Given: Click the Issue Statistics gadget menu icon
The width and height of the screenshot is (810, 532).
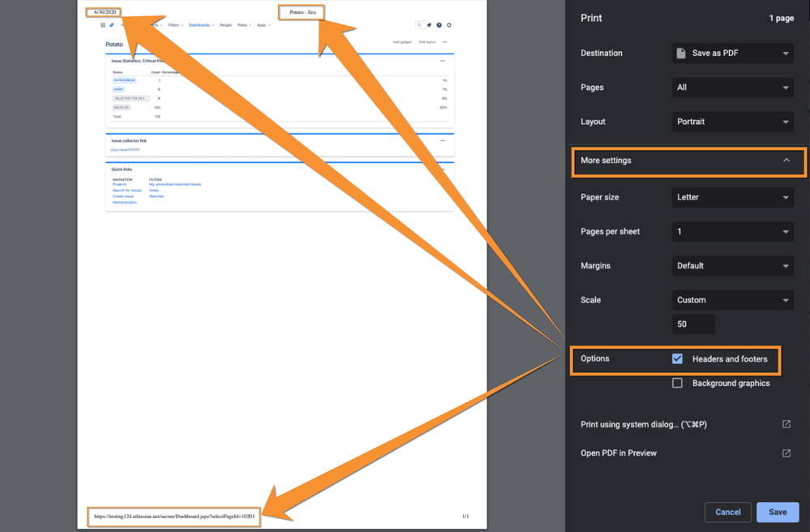Looking at the screenshot, I should [x=443, y=61].
